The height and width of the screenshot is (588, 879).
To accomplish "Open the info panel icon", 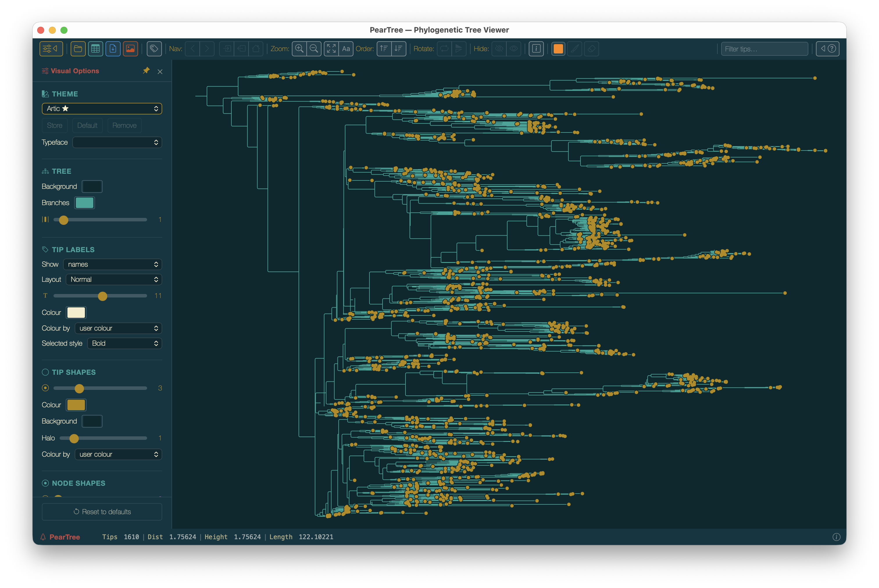I will coord(536,49).
